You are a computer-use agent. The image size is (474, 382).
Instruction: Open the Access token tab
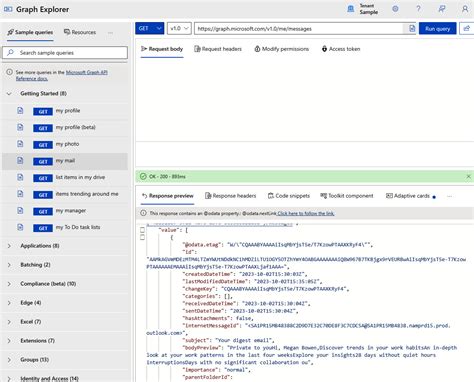click(x=341, y=49)
